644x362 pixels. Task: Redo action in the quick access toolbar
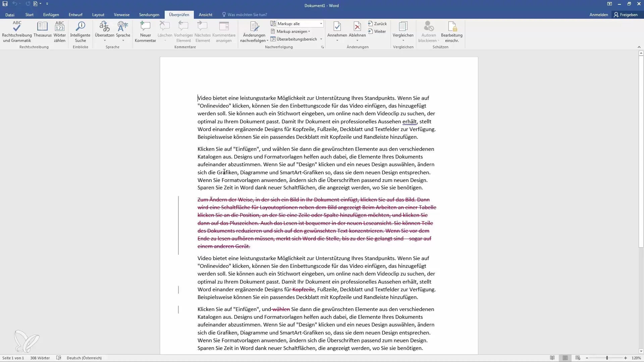[28, 4]
